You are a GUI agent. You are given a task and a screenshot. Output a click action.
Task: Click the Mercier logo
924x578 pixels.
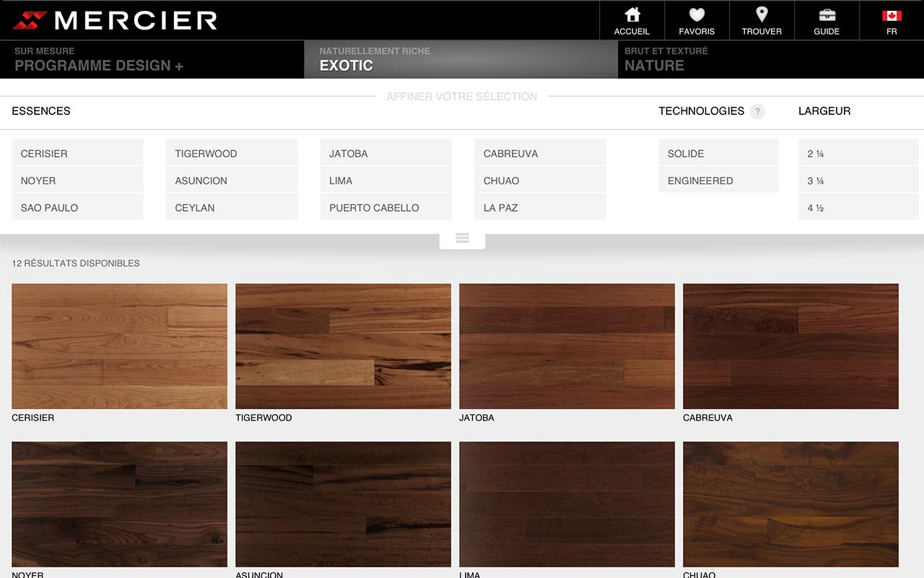(115, 20)
